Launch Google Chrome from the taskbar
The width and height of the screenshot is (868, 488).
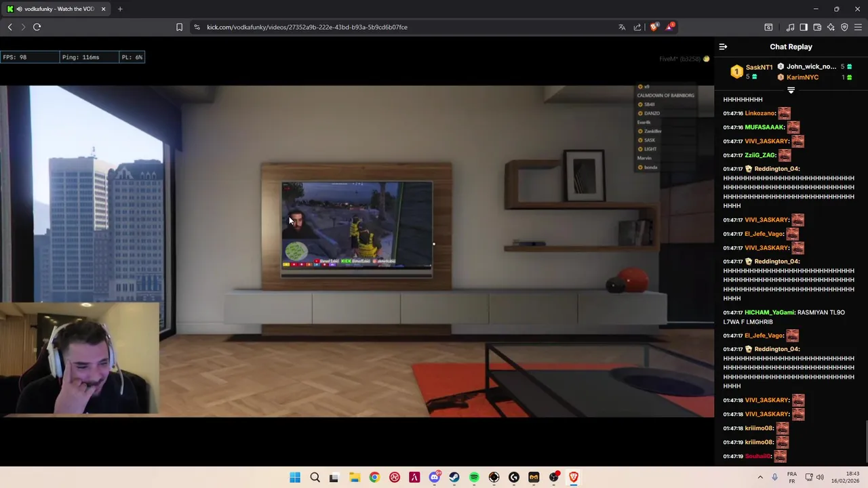374,477
